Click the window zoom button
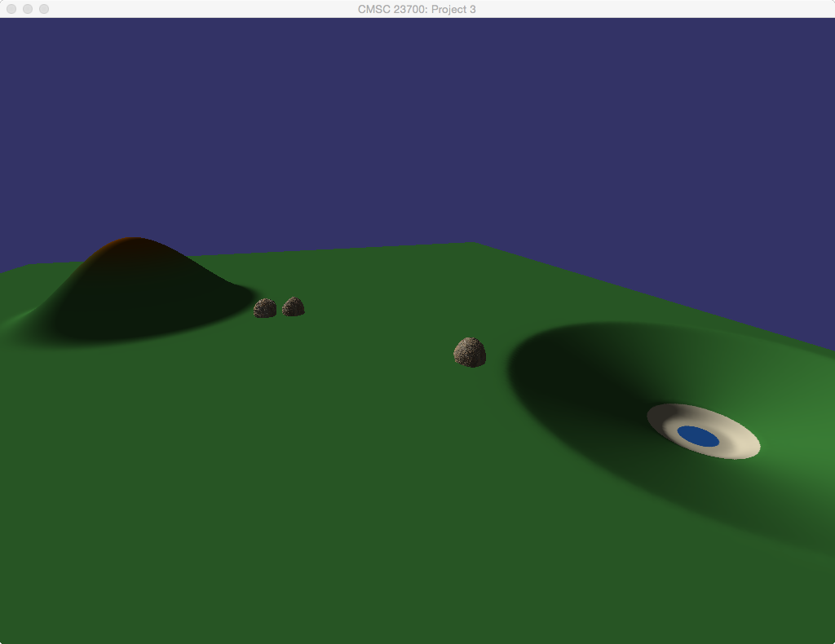835x644 pixels. pos(44,9)
